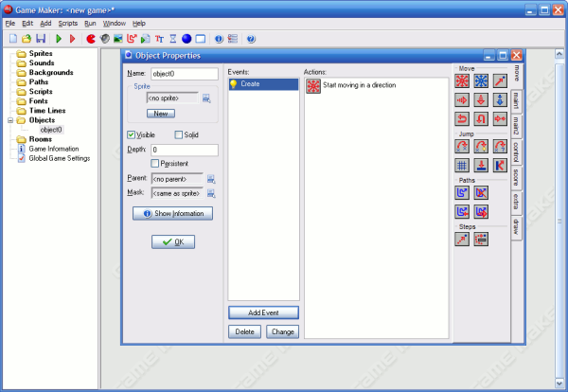The height and width of the screenshot is (392, 568).
Task: Click the new game toolbar icon
Action: pos(13,39)
